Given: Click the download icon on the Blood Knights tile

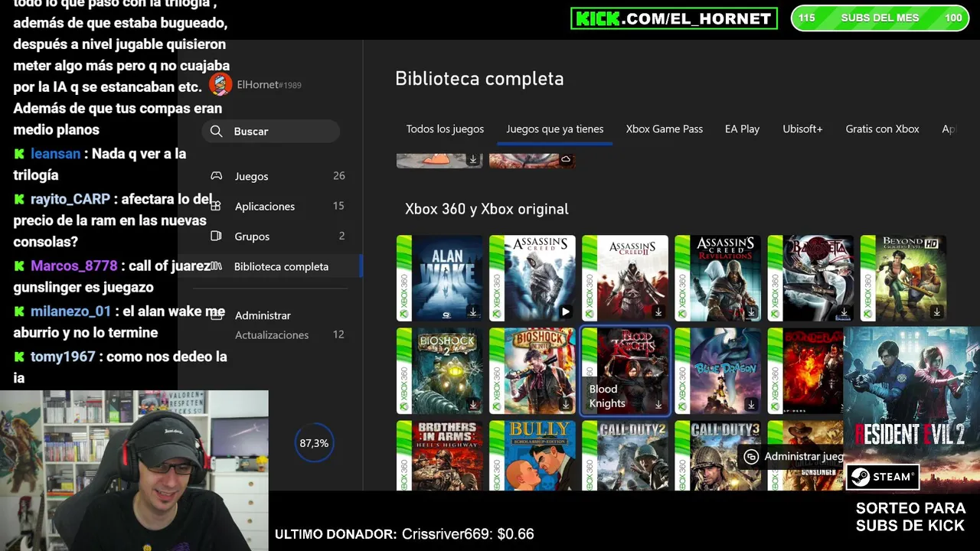Looking at the screenshot, I should click(658, 405).
